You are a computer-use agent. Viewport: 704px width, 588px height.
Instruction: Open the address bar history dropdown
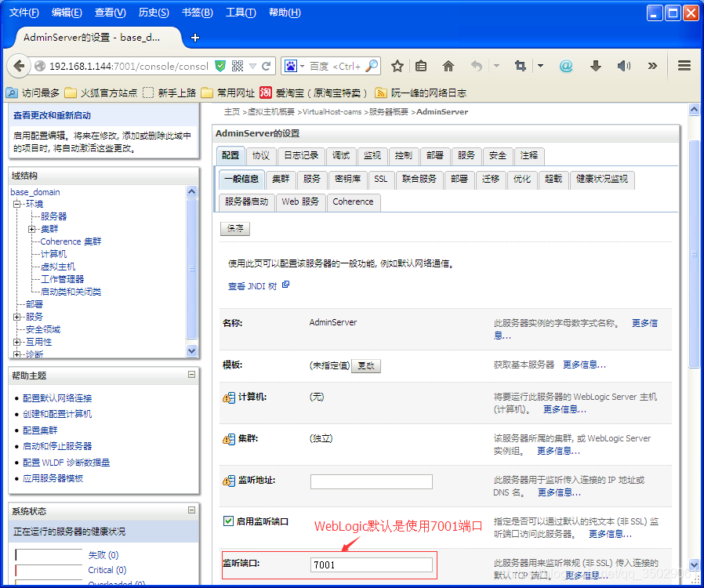click(x=252, y=67)
